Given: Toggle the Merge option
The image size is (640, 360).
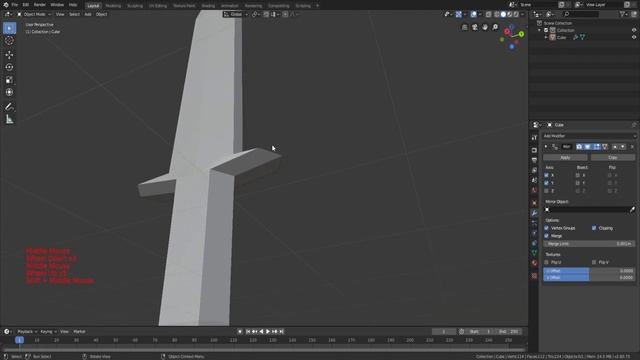Looking at the screenshot, I should [547, 236].
